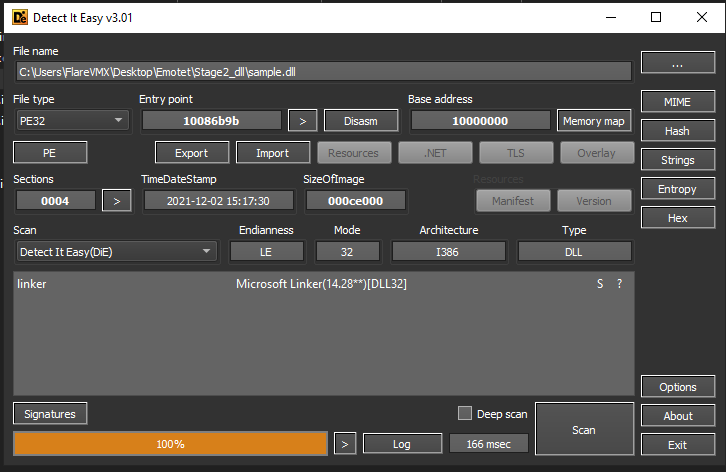
Task: Click the Resources button
Action: (354, 152)
